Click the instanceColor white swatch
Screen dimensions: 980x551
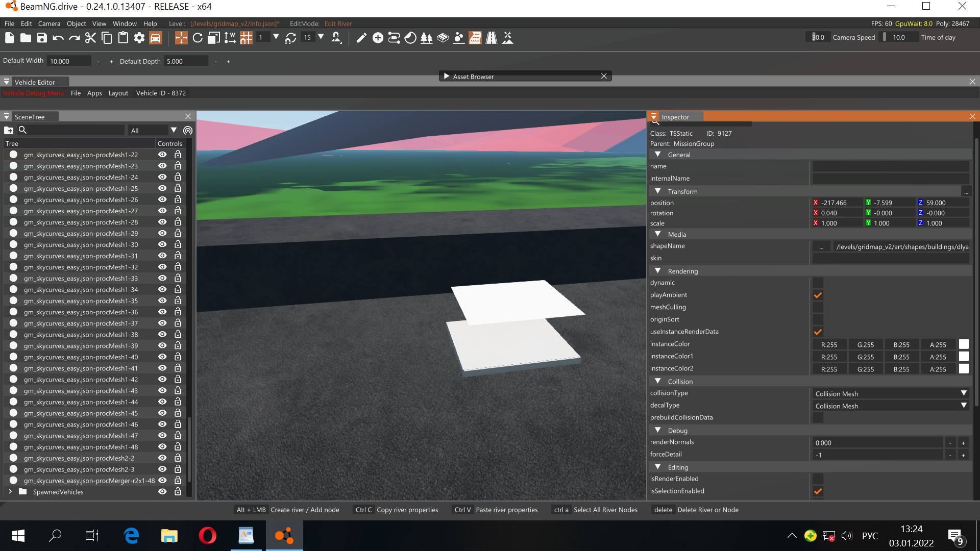964,344
